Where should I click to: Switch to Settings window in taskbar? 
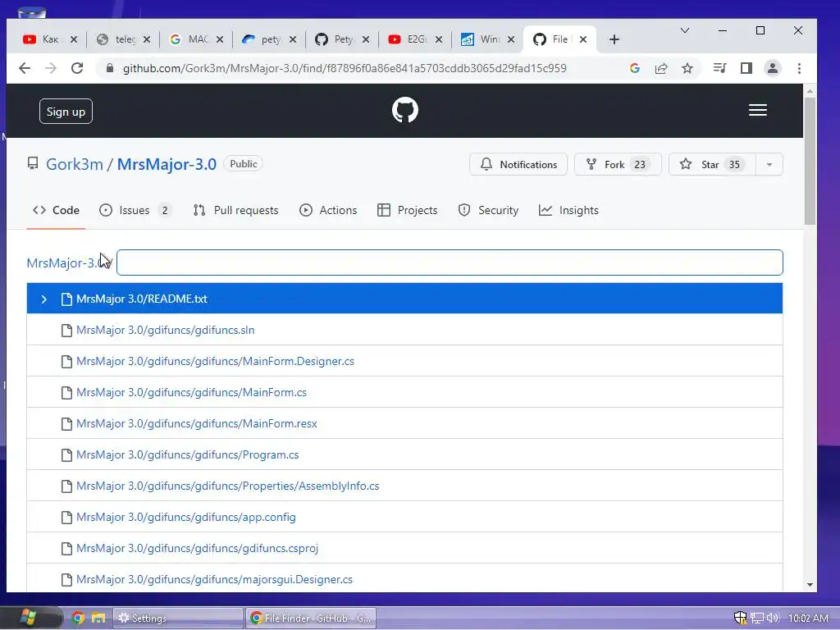[x=177, y=619]
